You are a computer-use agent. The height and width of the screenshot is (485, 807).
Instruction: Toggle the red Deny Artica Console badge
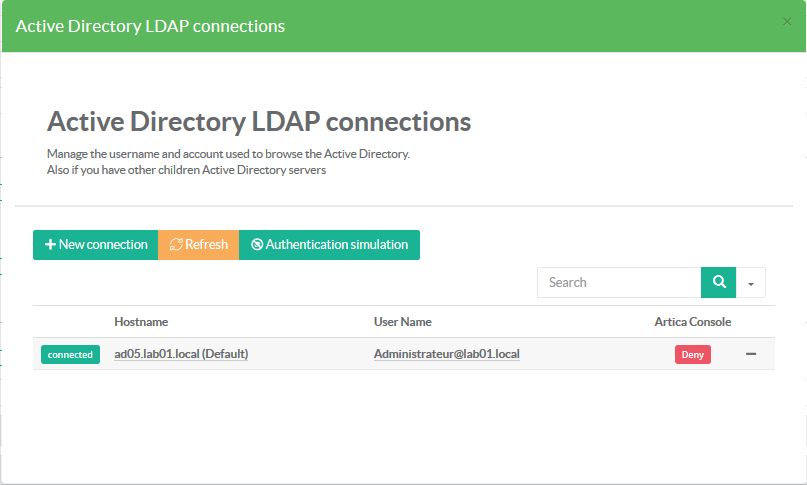(692, 354)
